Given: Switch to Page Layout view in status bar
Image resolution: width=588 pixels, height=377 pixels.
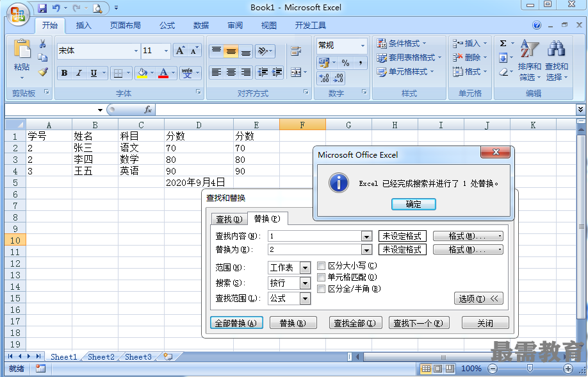Looking at the screenshot, I should pyautogui.click(x=437, y=369).
